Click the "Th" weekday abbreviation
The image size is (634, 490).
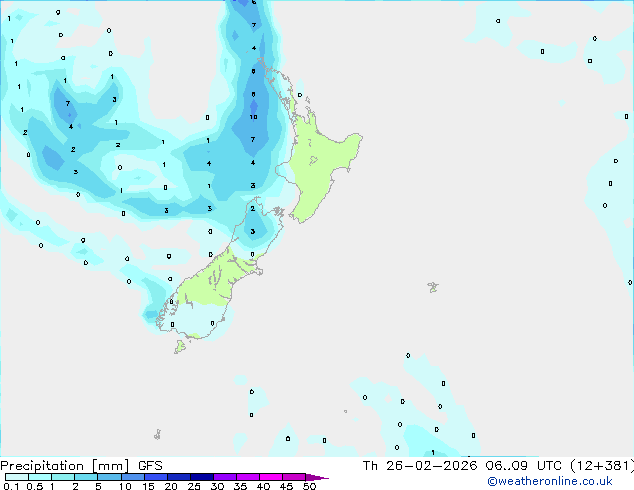[370, 466]
